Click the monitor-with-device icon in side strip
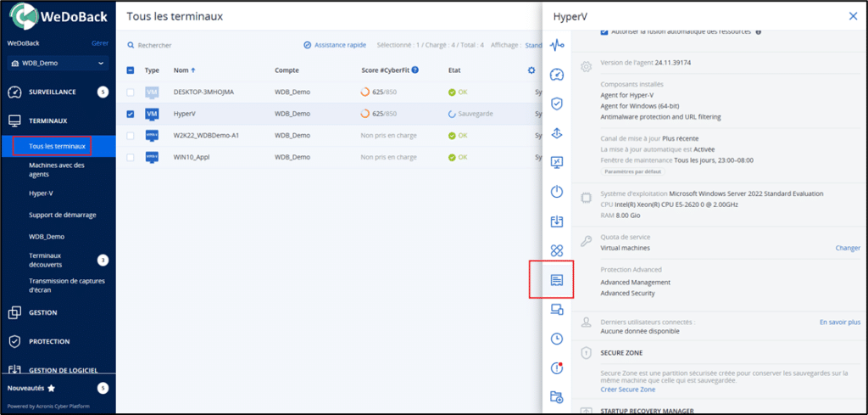This screenshot has width=868, height=415. pos(556,310)
